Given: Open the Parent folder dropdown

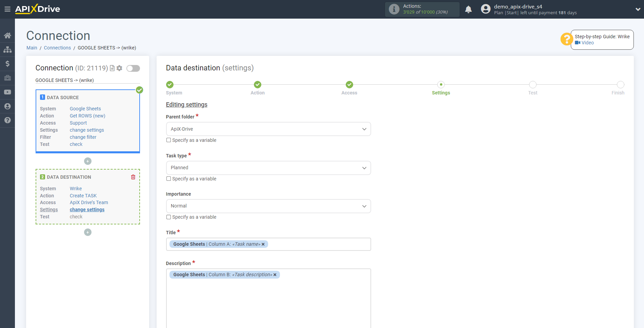Looking at the screenshot, I should [x=268, y=129].
